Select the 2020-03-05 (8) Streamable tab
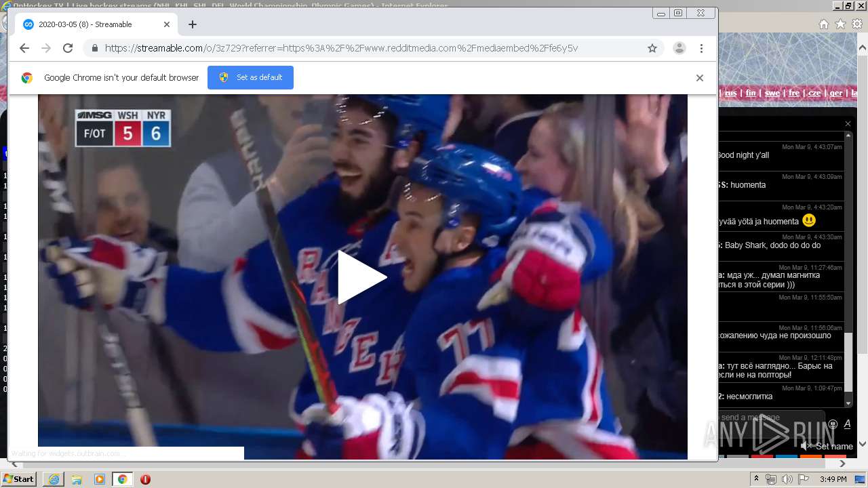This screenshot has height=488, width=868. [95, 24]
